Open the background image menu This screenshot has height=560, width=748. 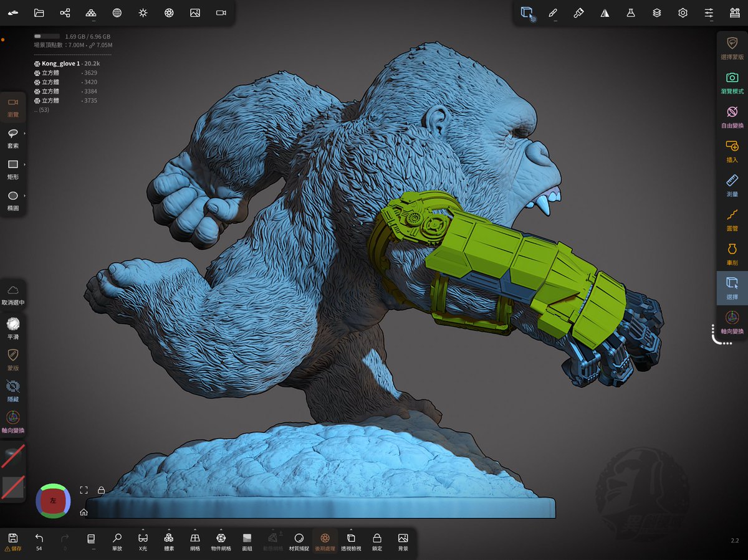[195, 12]
